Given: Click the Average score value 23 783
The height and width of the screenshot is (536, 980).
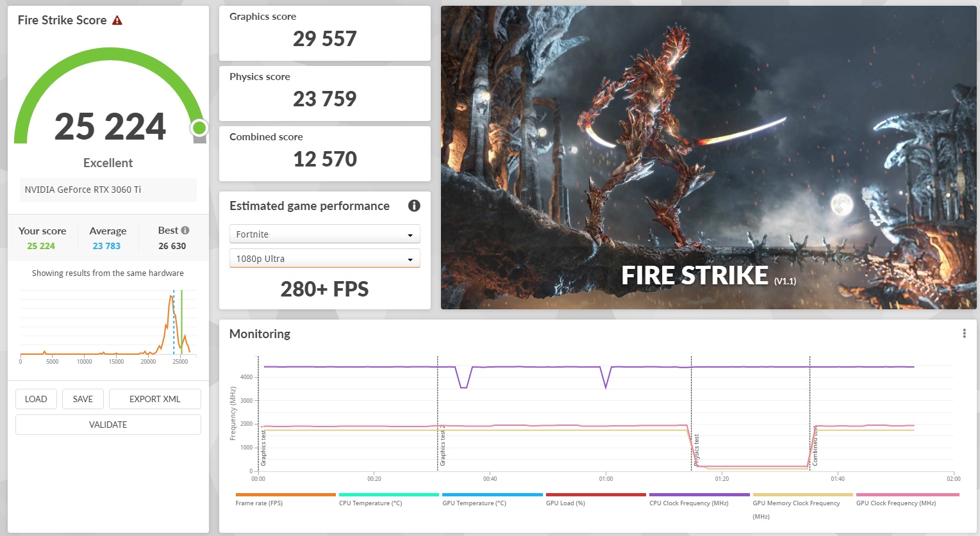Looking at the screenshot, I should pos(106,246).
